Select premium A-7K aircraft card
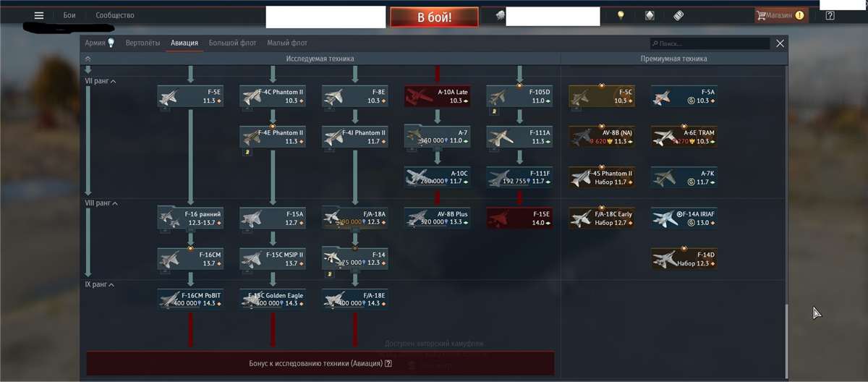The height and width of the screenshot is (382, 868). (x=684, y=177)
